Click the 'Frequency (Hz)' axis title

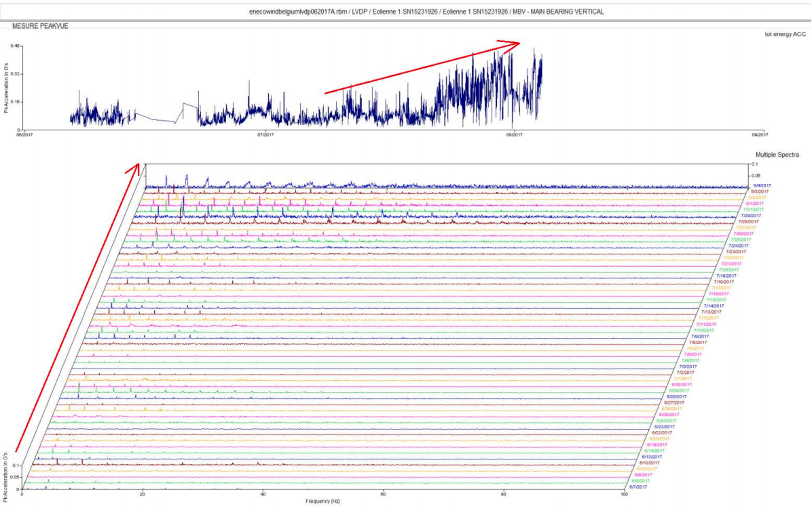(324, 502)
